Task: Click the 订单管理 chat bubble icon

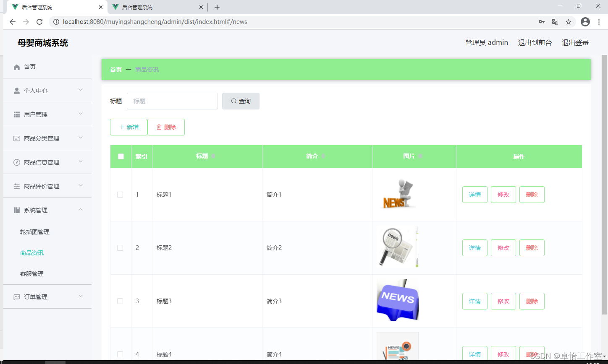Action: (16, 296)
